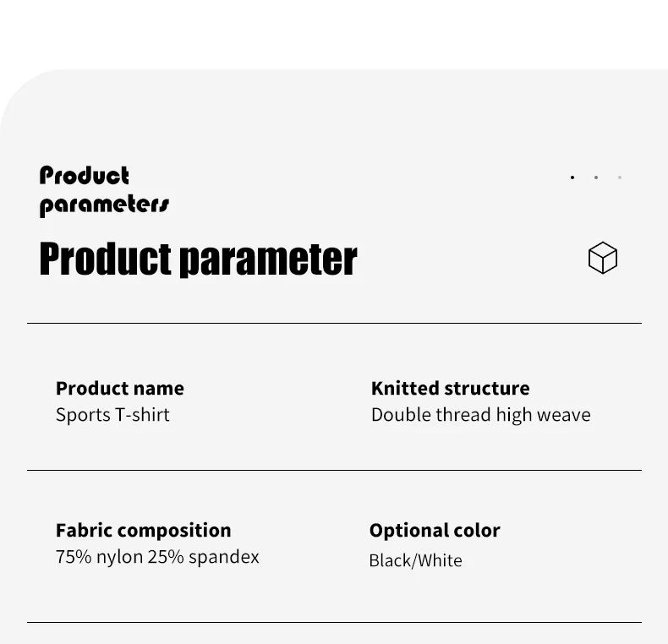
Task: Click the 'Sports T-shirt' value text
Action: point(113,414)
